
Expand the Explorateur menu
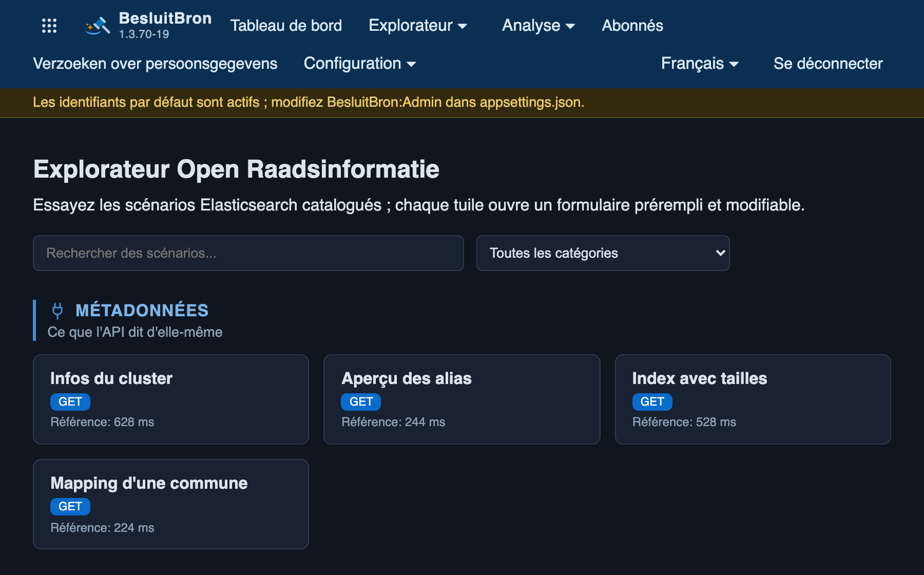point(418,26)
